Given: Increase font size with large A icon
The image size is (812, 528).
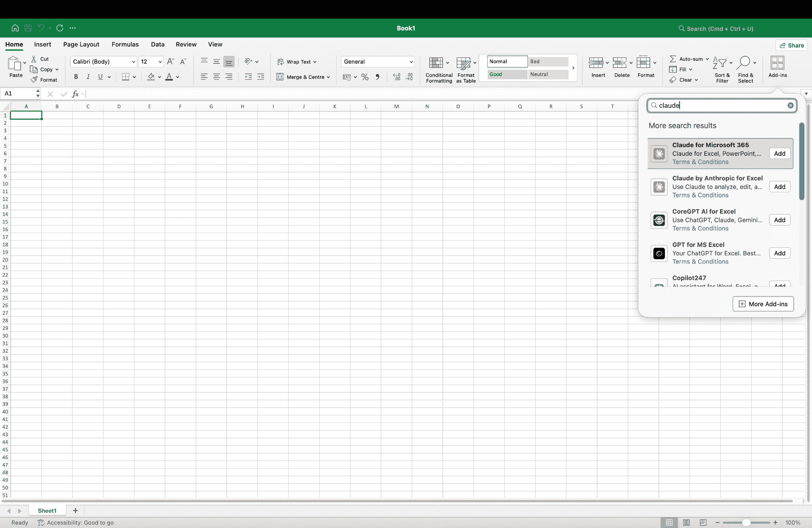Looking at the screenshot, I should pyautogui.click(x=170, y=61).
